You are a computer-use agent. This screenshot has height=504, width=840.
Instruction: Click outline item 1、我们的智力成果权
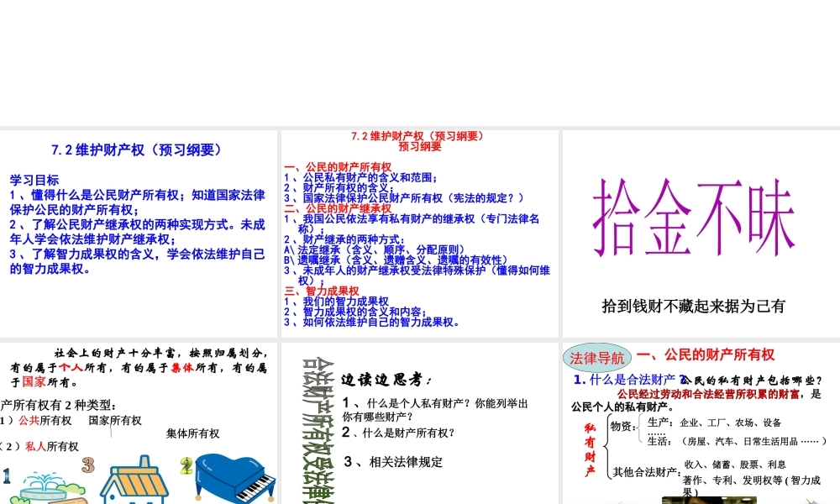click(x=337, y=302)
